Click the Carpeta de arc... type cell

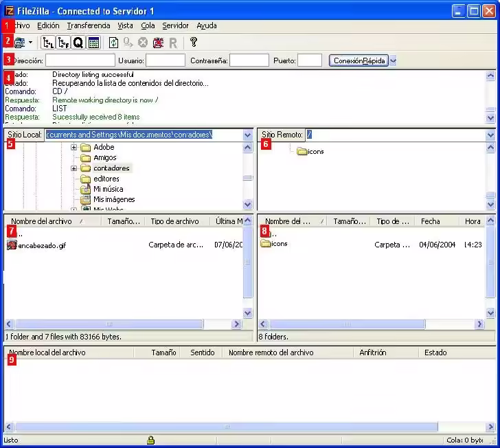pyautogui.click(x=176, y=245)
